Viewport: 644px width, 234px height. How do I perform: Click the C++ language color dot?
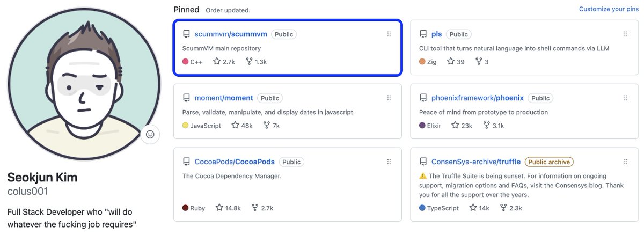pyautogui.click(x=185, y=62)
